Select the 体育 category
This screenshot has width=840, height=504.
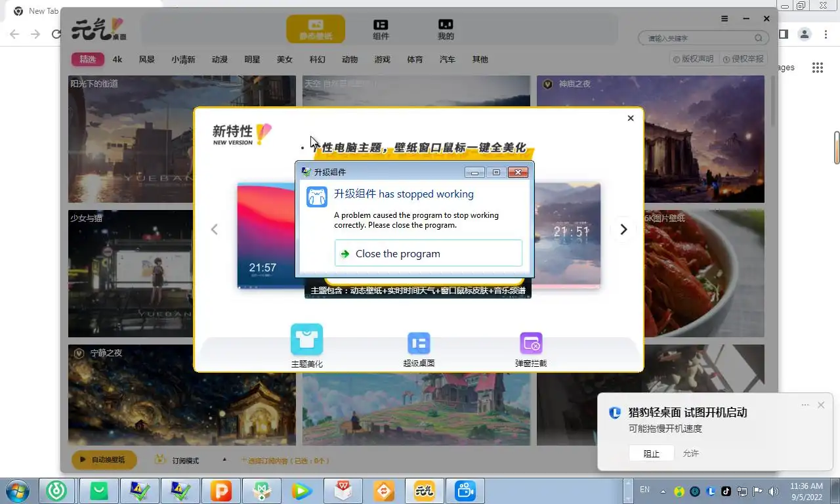click(x=415, y=60)
